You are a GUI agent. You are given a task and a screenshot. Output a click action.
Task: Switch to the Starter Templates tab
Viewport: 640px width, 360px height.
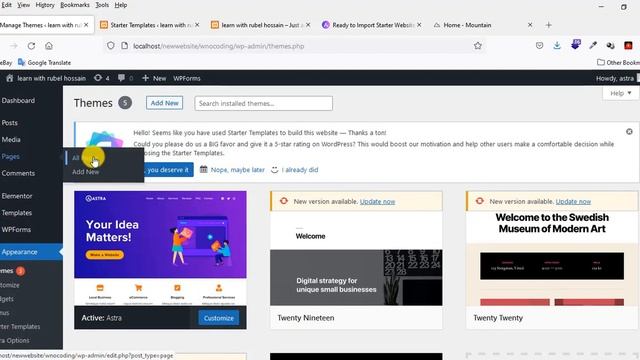point(149,25)
